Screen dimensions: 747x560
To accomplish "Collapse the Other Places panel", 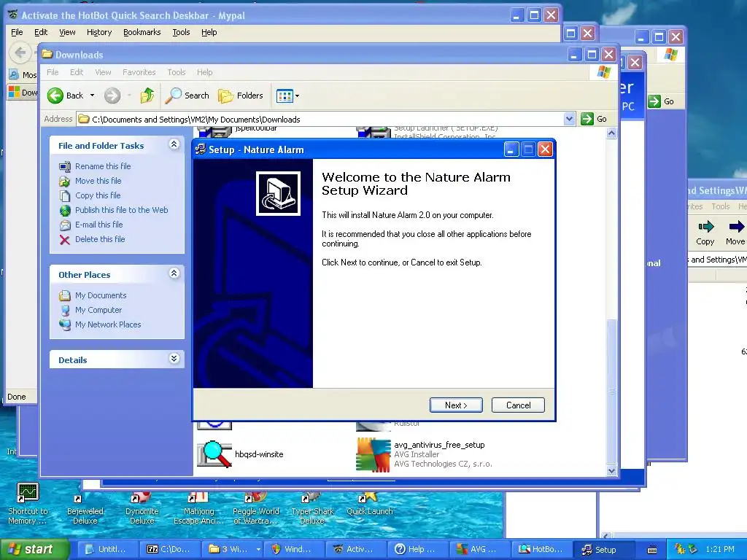I will coord(174,273).
